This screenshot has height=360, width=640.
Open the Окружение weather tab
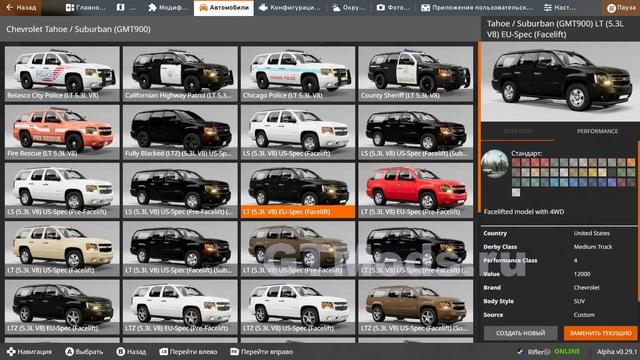coord(348,7)
